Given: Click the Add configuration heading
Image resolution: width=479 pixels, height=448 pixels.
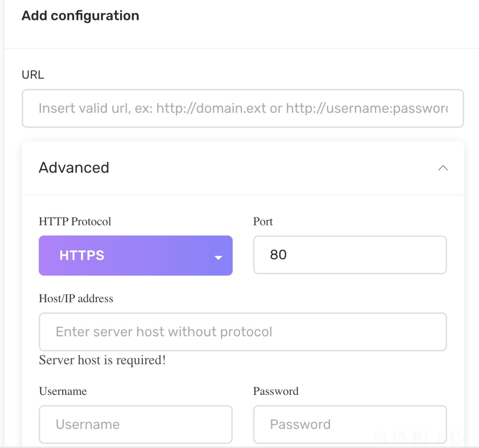Looking at the screenshot, I should pyautogui.click(x=81, y=16).
